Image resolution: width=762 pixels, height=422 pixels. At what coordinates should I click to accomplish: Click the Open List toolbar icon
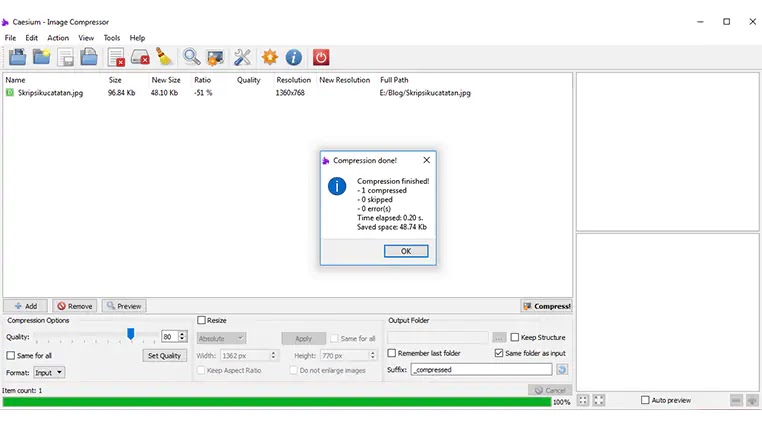tap(89, 57)
